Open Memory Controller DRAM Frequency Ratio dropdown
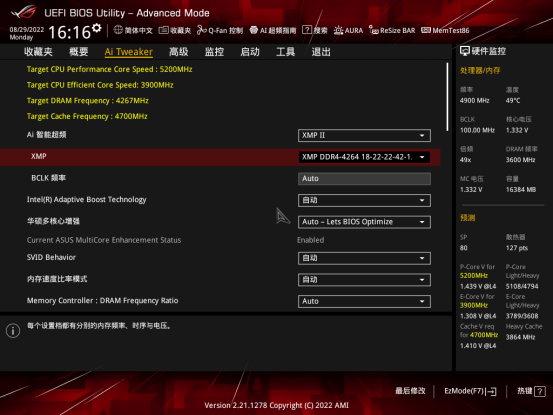The image size is (553, 415). coord(364,301)
